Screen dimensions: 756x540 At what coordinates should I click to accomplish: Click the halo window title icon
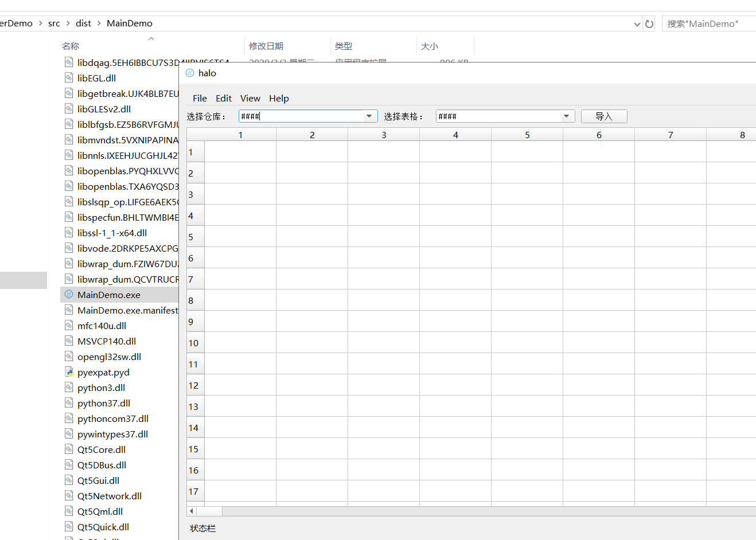[x=190, y=73]
